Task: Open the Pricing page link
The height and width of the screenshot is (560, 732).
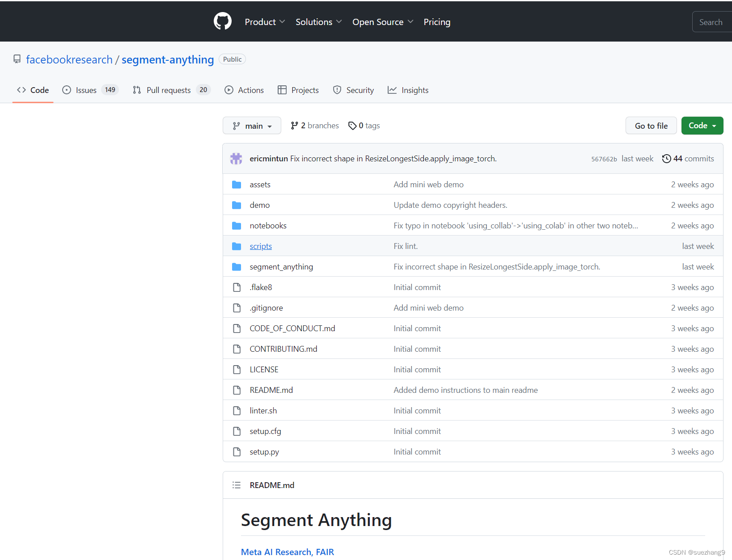Action: [x=437, y=22]
